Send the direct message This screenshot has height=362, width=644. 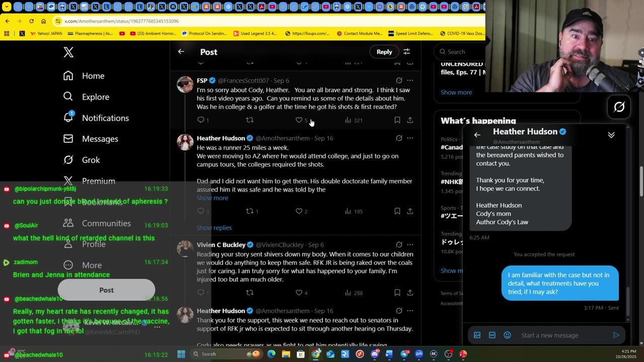click(616, 335)
